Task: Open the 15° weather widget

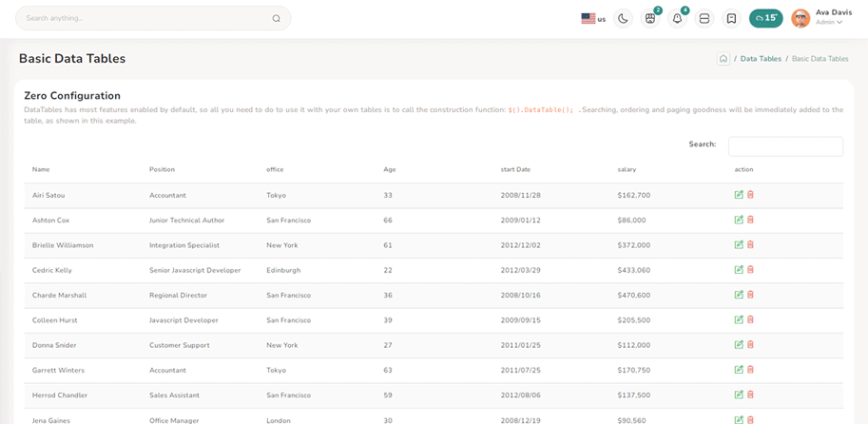Action: tap(765, 18)
